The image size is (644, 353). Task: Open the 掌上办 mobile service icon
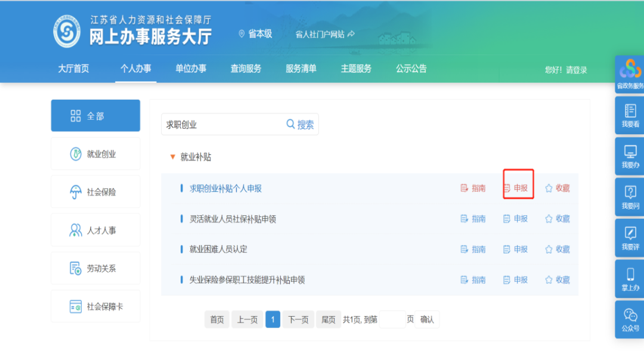point(630,278)
